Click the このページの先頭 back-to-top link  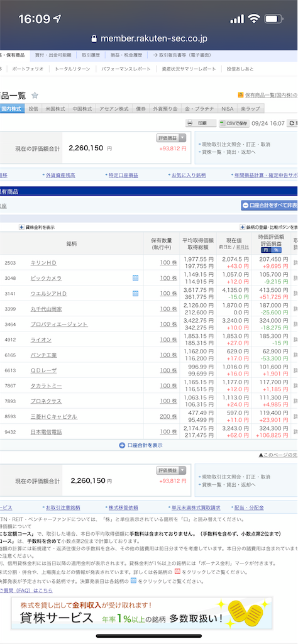279,455
